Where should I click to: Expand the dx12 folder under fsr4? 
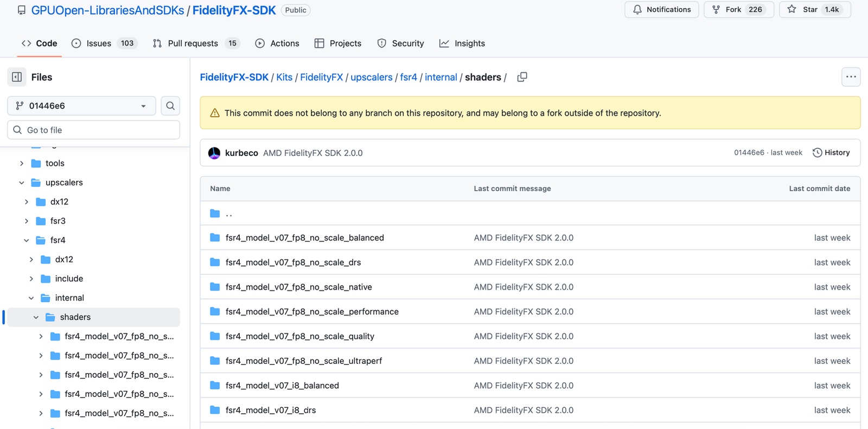click(x=31, y=260)
